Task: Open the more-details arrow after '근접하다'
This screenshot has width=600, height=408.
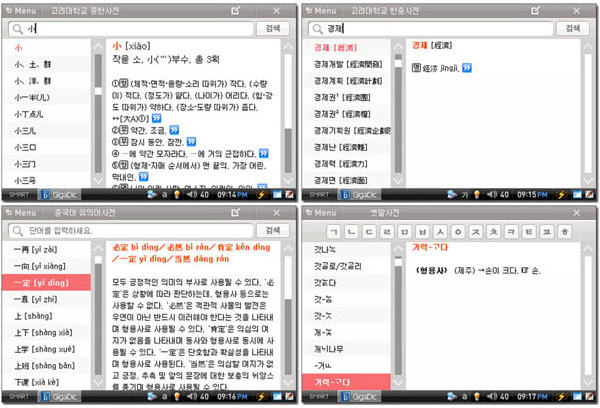Action: pyautogui.click(x=263, y=153)
